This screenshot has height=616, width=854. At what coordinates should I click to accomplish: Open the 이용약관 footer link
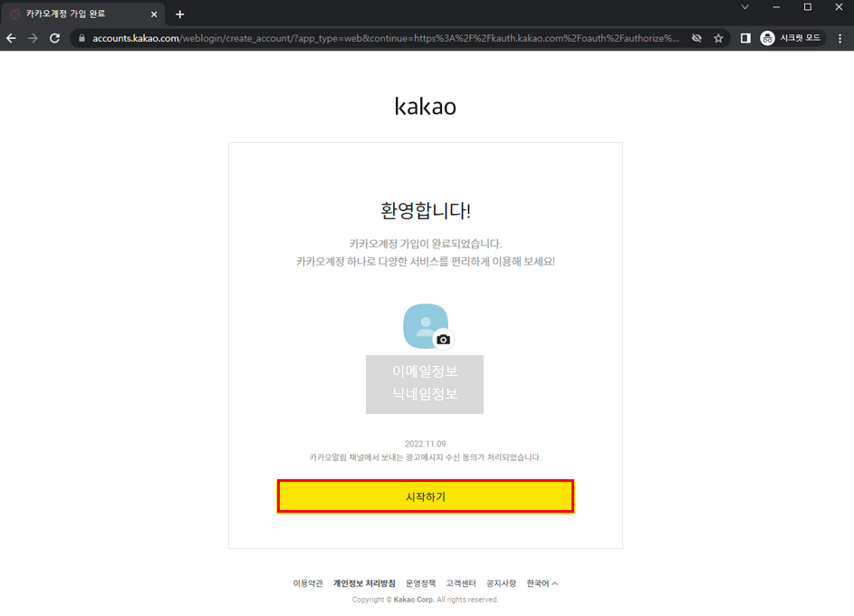(x=308, y=583)
